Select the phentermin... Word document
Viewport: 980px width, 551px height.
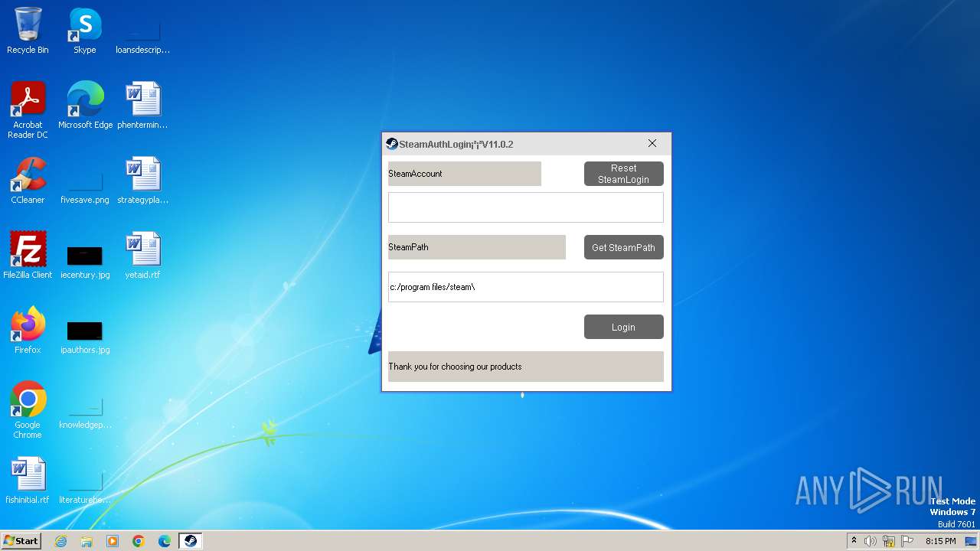click(142, 106)
